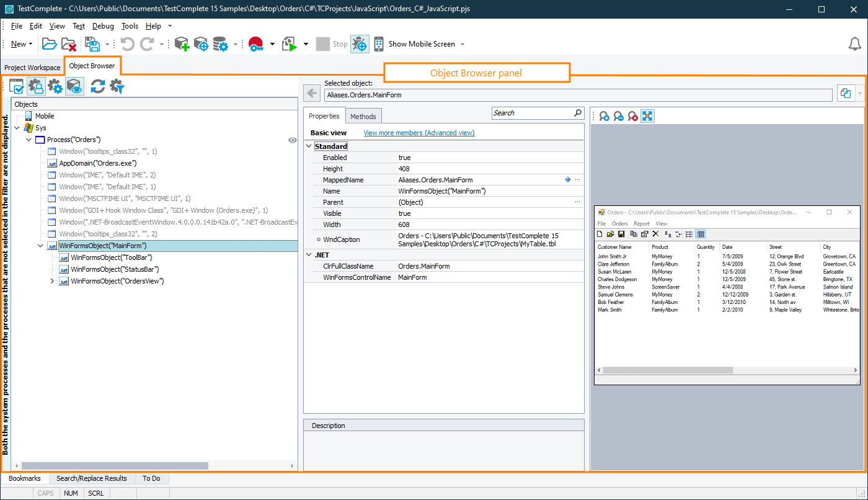The image size is (868, 500).
Task: Click the highlight object on screen eye icon
Action: (x=76, y=86)
